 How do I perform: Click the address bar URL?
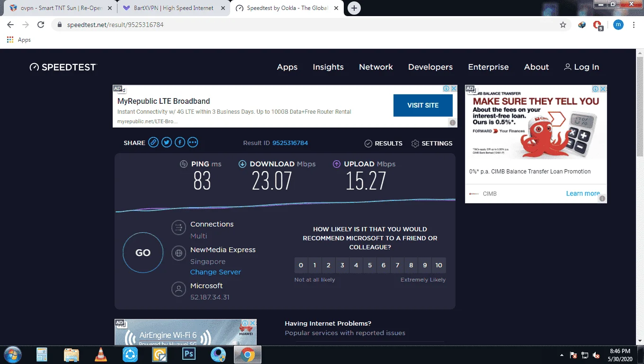116,25
